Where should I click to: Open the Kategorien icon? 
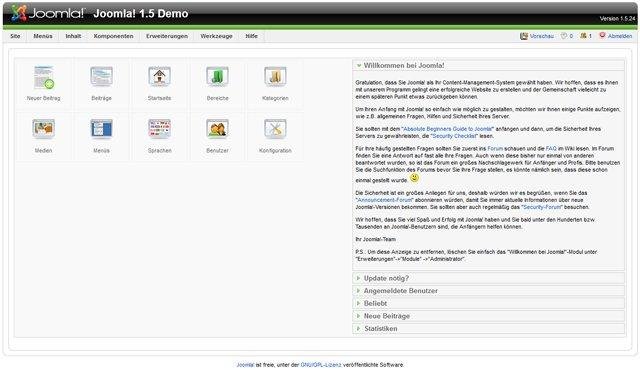(x=275, y=84)
